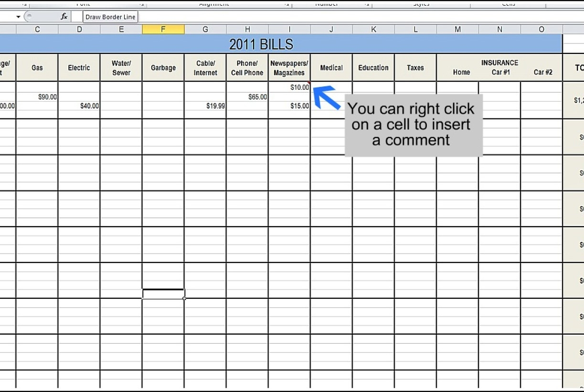Select highlighted column F header
Image resolution: width=584 pixels, height=392 pixels.
tap(163, 30)
